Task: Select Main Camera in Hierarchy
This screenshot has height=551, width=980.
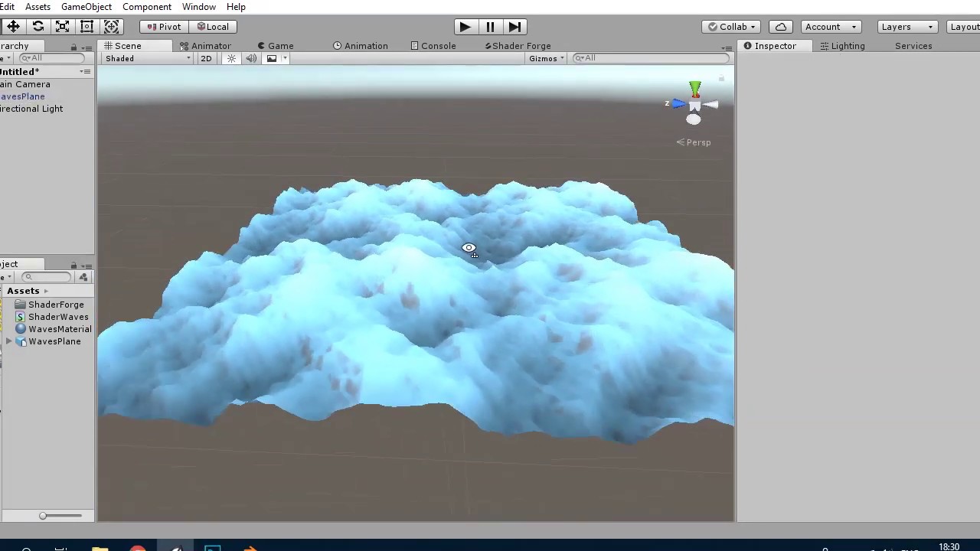Action: point(25,84)
